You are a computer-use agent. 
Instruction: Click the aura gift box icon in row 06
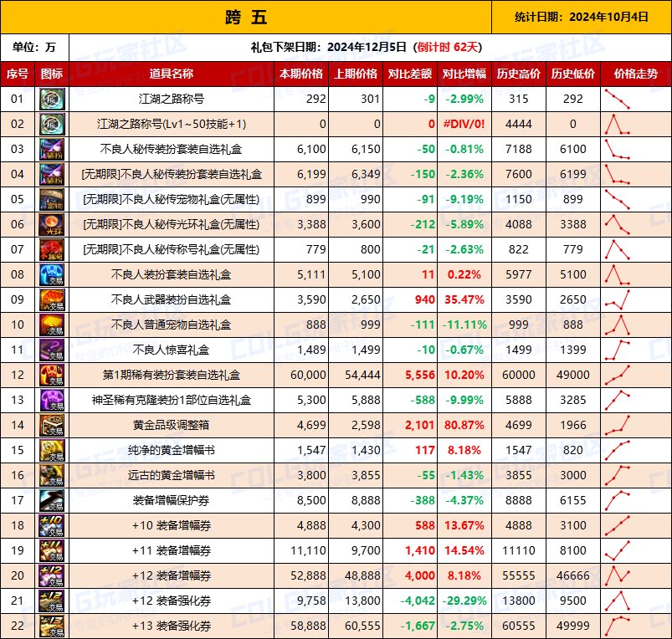pyautogui.click(x=52, y=224)
